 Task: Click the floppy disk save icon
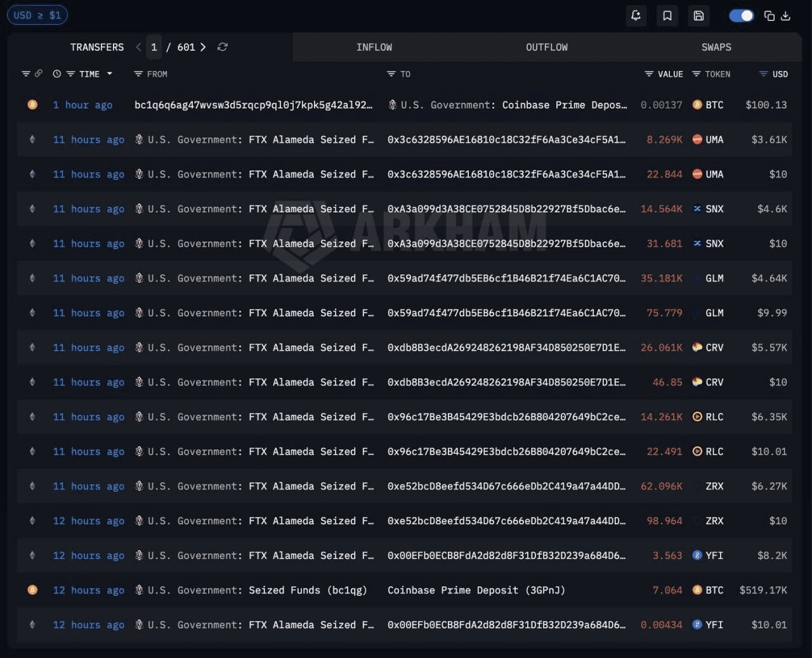[698, 16]
